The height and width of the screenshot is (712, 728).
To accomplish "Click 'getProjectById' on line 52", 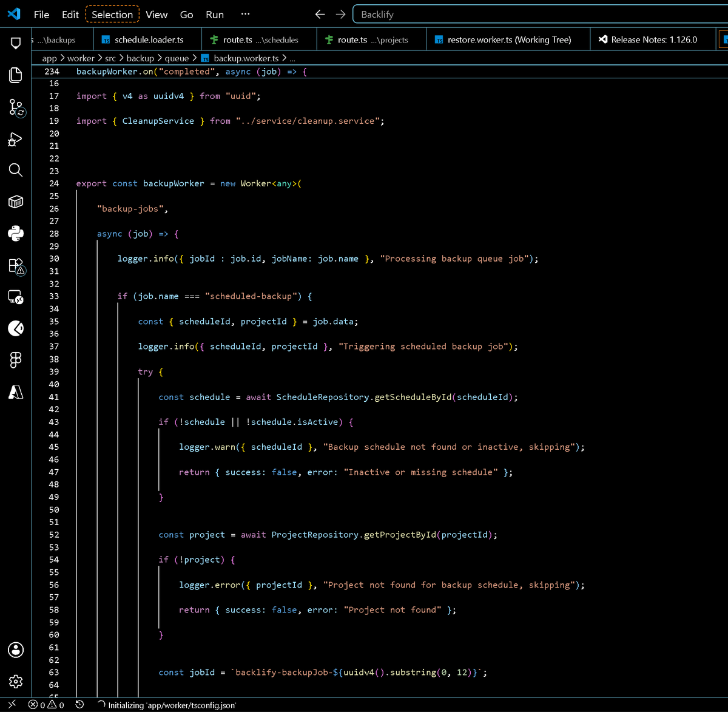I will (400, 535).
